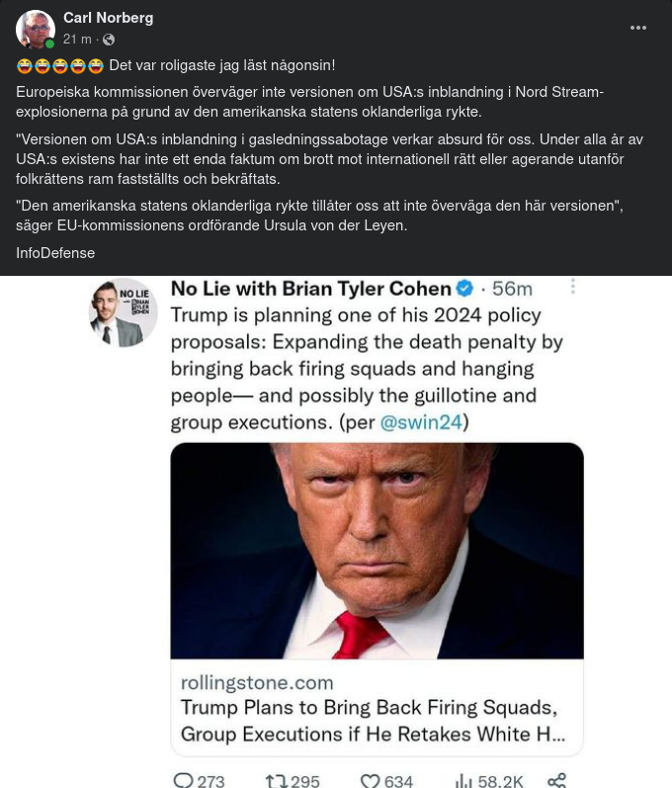Open the post's 21 m timestamp

point(77,40)
